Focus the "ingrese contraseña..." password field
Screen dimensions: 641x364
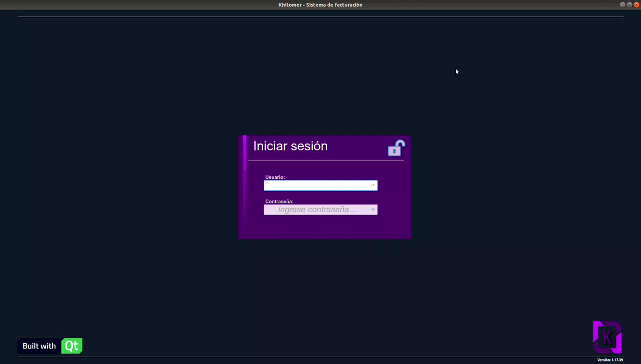click(x=320, y=210)
